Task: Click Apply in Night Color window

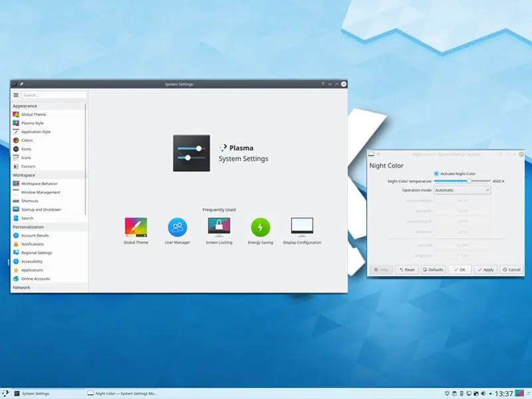Action: pos(485,270)
